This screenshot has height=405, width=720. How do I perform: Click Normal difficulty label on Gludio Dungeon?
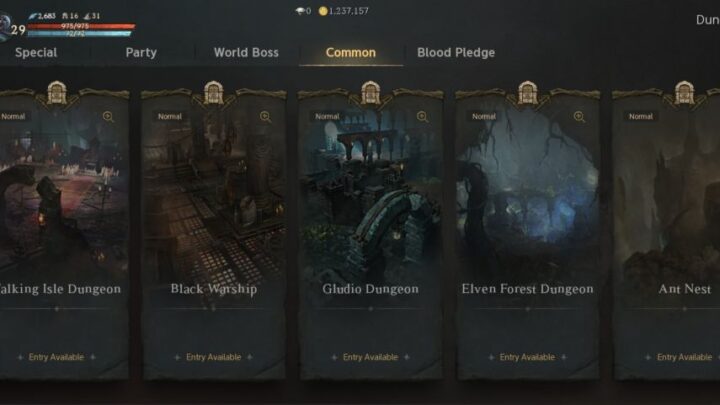point(327,117)
